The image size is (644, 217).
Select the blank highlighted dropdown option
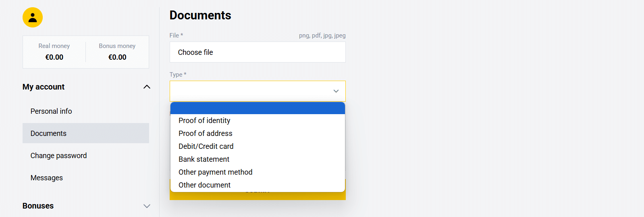258,108
